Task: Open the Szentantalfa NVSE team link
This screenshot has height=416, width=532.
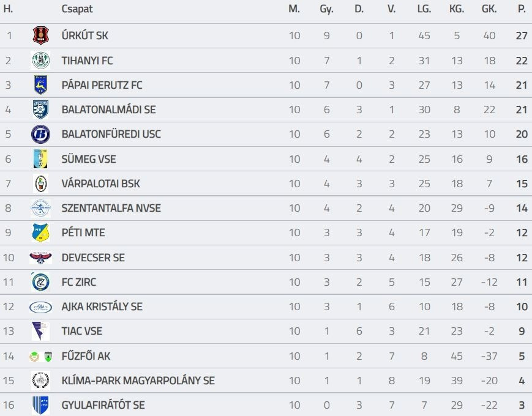Action: coord(111,208)
